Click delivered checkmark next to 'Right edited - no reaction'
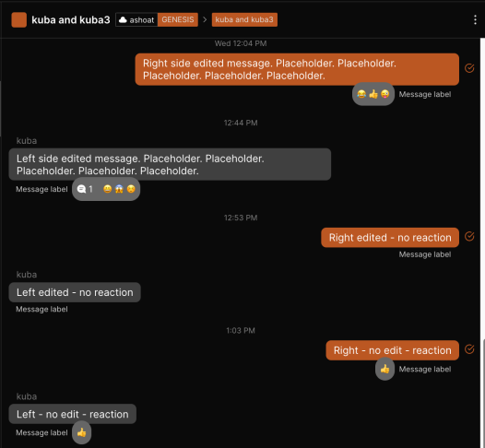The height and width of the screenshot is (448, 485). [469, 237]
